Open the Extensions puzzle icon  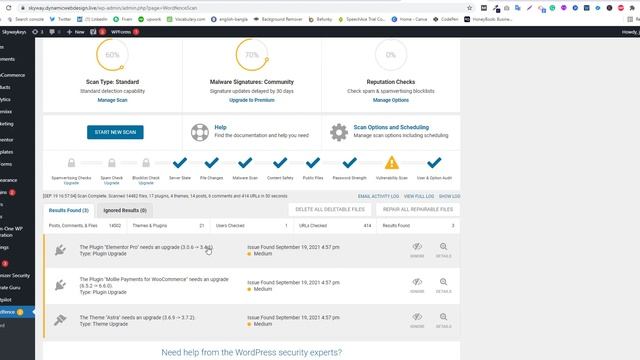click(632, 8)
